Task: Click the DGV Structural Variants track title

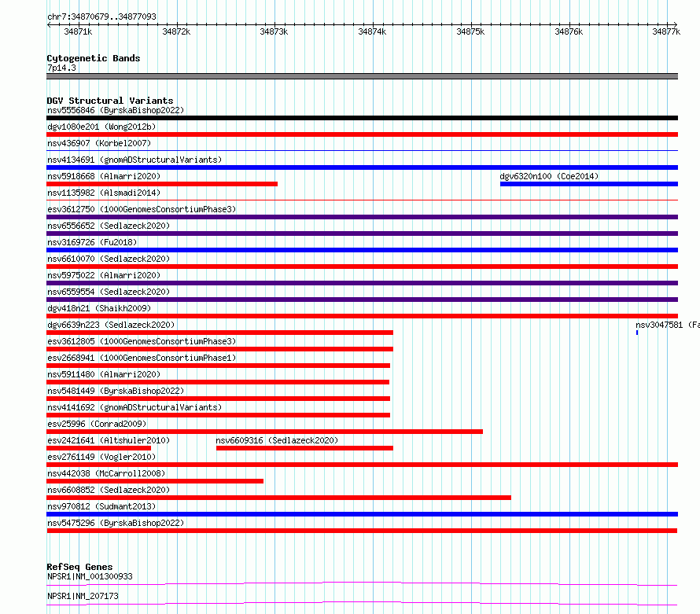Action: [x=110, y=101]
